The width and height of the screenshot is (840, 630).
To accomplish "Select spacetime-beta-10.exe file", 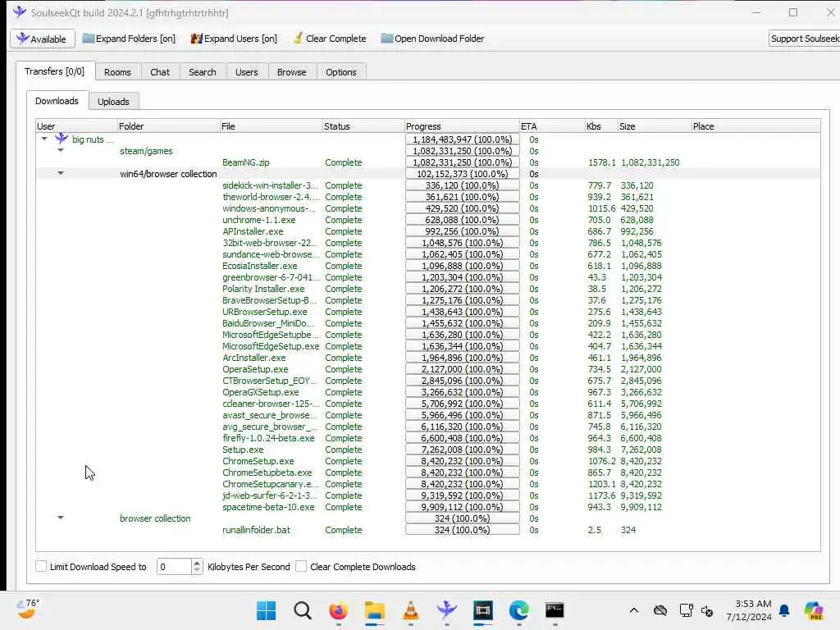I will click(268, 507).
